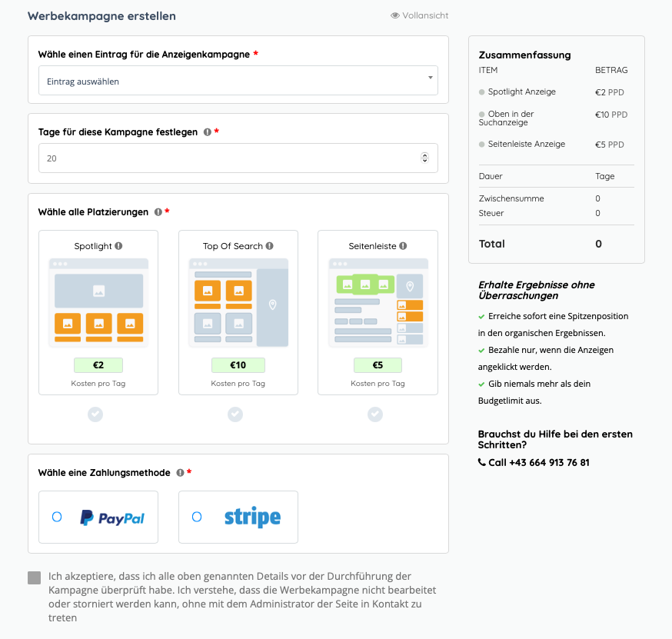Call the +43 664 913 76 81 number link

(x=538, y=463)
